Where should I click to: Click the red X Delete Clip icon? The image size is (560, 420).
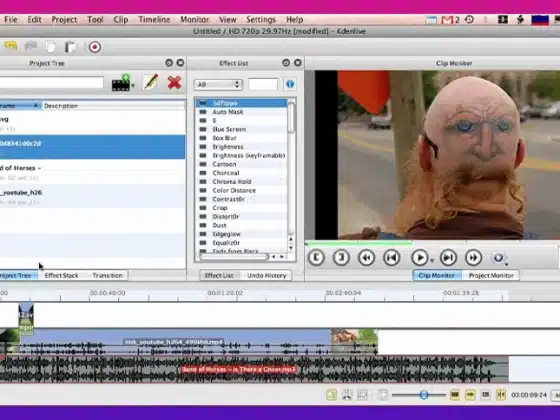174,82
